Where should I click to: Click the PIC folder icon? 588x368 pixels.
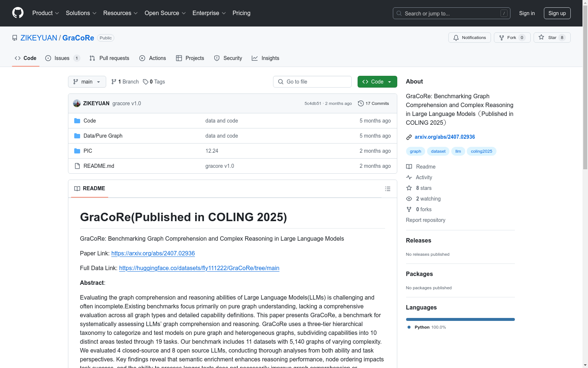coord(77,151)
